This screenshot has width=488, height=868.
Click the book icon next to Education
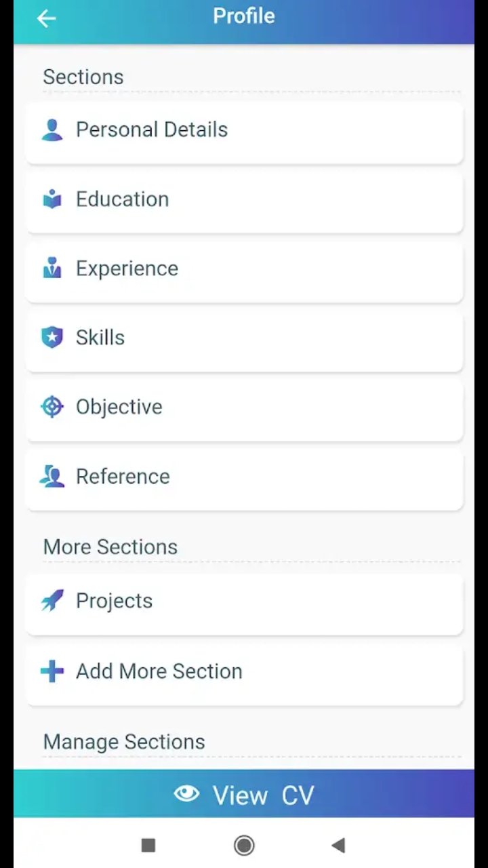[52, 199]
